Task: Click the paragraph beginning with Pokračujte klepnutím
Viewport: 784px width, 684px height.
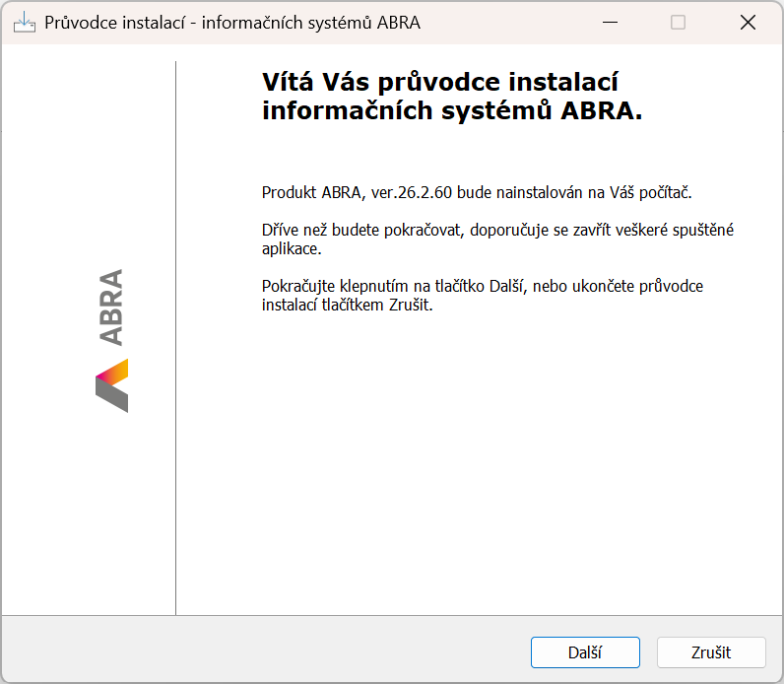Action: (483, 296)
